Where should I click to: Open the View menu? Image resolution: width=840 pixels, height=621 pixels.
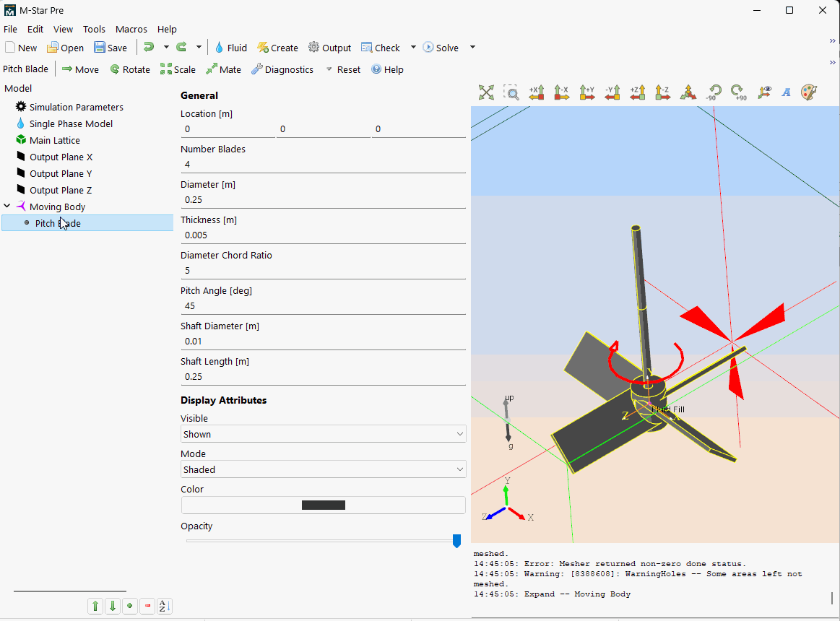tap(63, 29)
